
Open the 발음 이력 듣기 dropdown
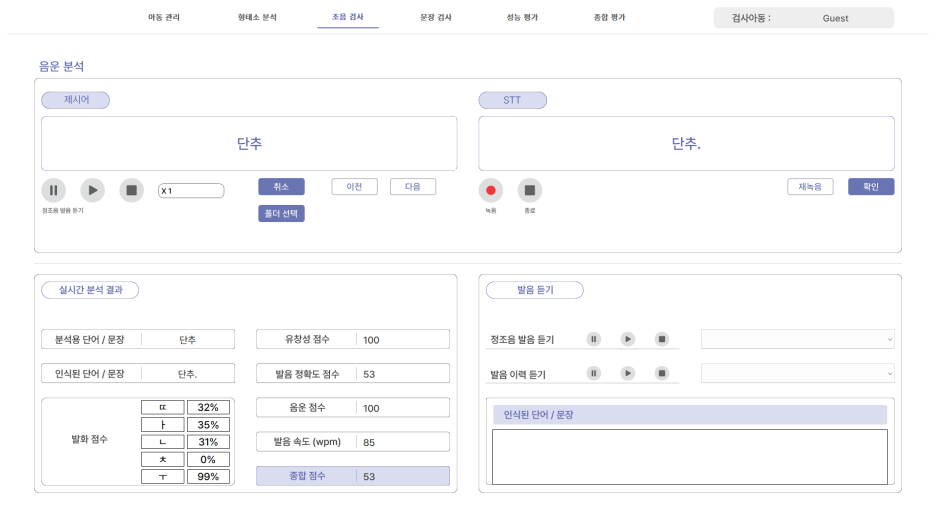(798, 374)
